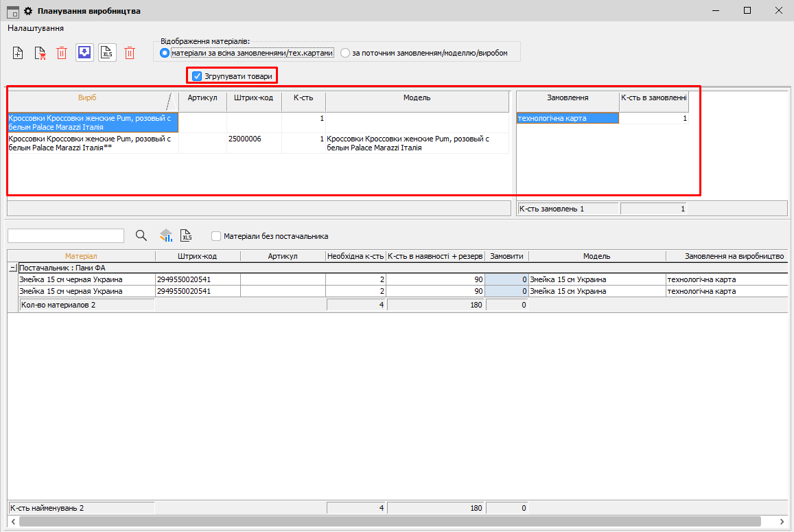Screen dimensions: 794x532
Task: Export to XLS from the top toolbar
Action: click(107, 53)
